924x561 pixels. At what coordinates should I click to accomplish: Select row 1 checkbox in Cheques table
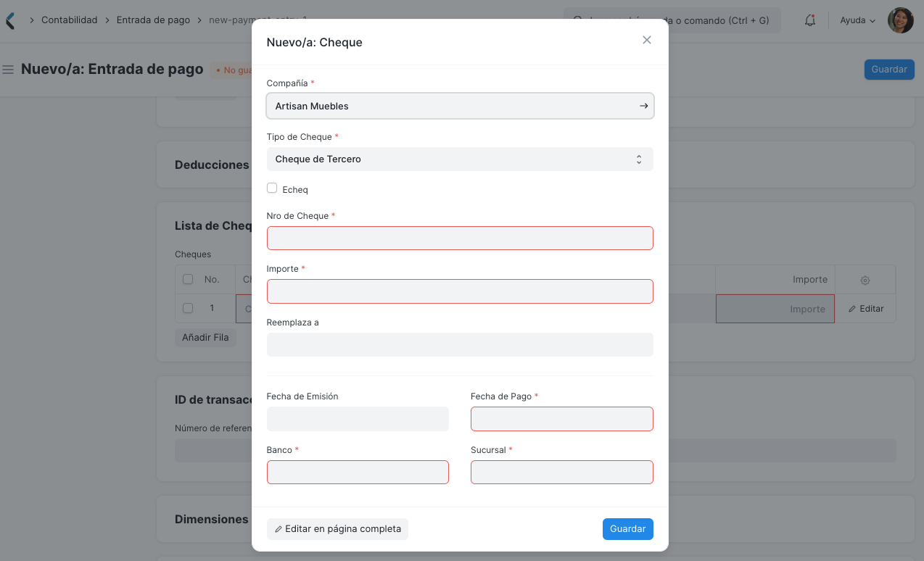[x=188, y=308]
